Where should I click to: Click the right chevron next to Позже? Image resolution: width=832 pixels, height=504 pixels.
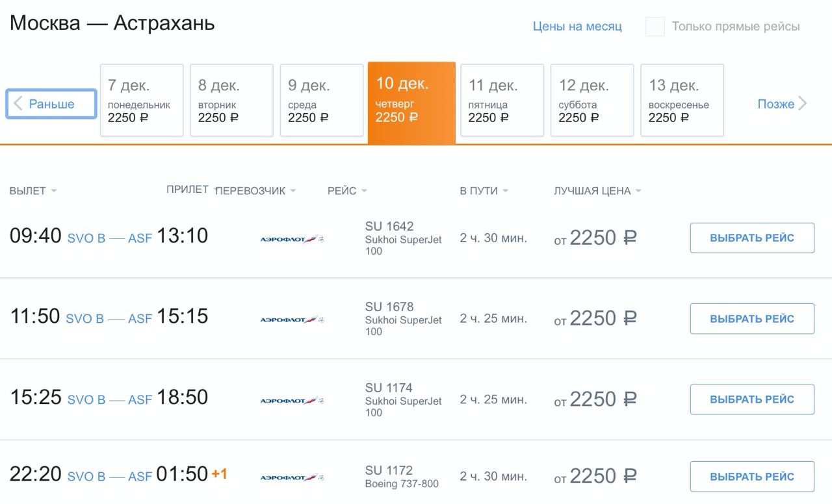click(x=803, y=104)
